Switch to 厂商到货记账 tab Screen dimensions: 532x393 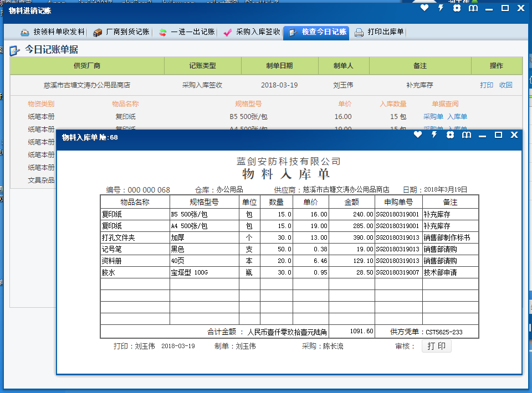coord(121,32)
